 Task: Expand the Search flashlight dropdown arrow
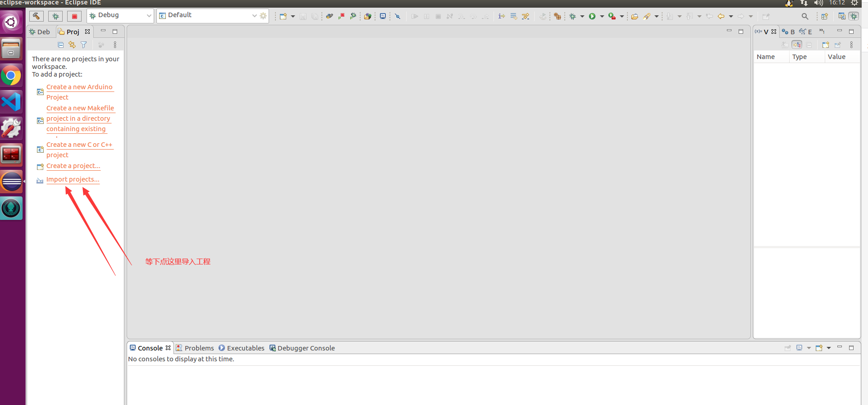[657, 16]
